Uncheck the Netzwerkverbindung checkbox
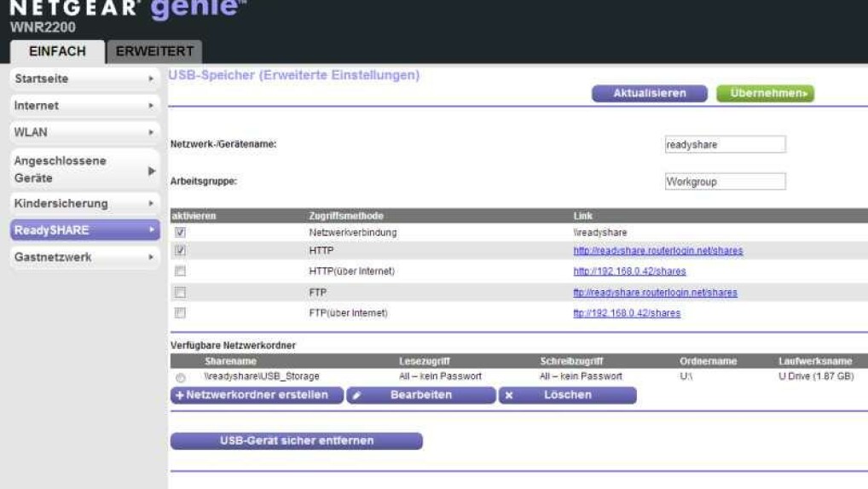 pyautogui.click(x=180, y=232)
